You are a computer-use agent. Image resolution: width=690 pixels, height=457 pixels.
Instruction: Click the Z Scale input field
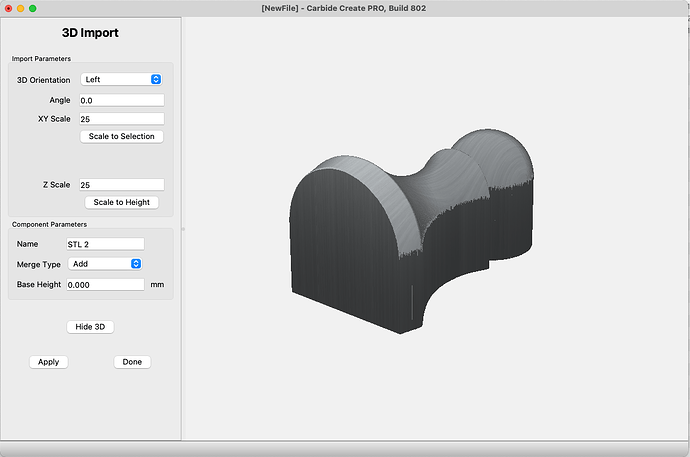click(121, 185)
